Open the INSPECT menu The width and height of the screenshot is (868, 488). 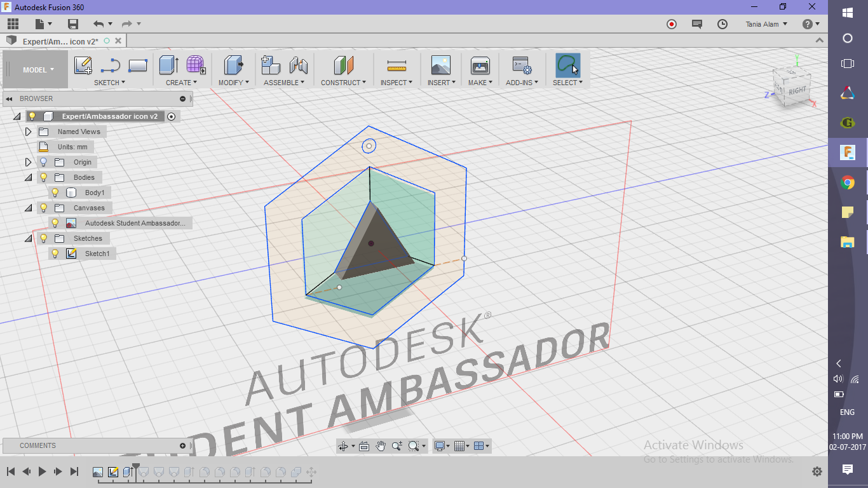[x=397, y=83]
